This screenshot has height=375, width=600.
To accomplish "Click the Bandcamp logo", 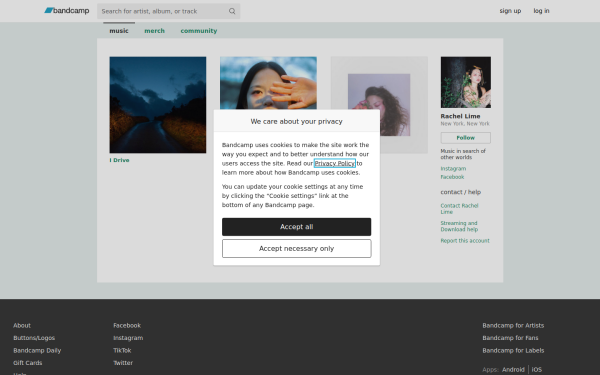I will [67, 11].
